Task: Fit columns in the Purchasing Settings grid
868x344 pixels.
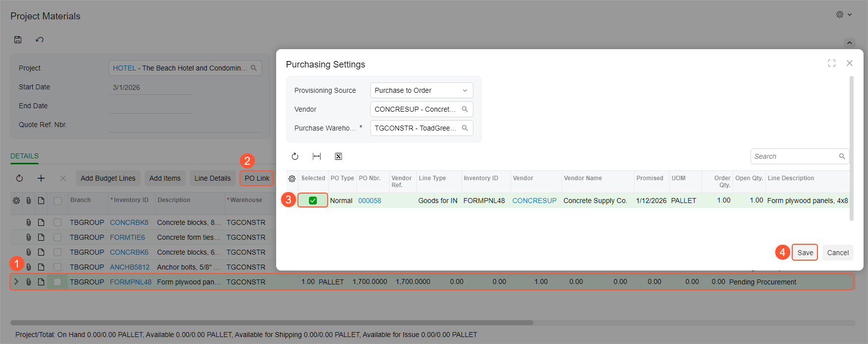Action: (x=317, y=156)
